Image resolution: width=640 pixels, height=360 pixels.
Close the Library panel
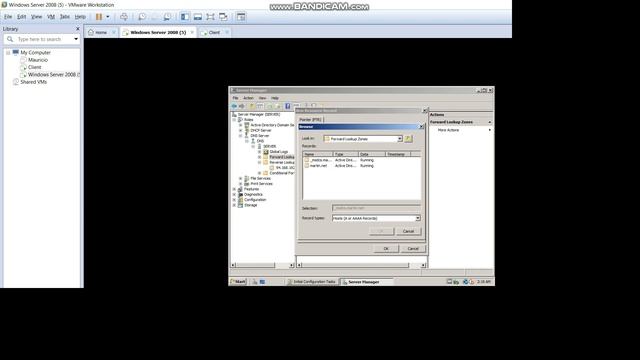tap(78, 29)
